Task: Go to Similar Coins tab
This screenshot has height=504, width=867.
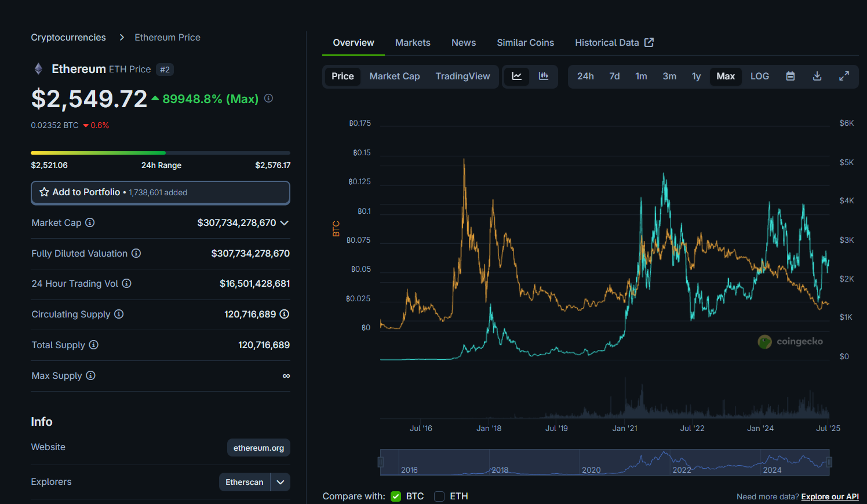Action: [x=526, y=43]
